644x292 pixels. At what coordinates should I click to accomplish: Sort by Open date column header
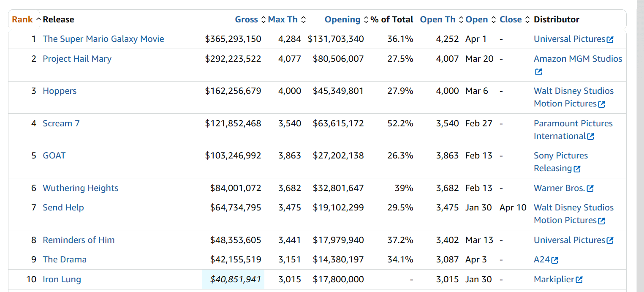pos(477,19)
